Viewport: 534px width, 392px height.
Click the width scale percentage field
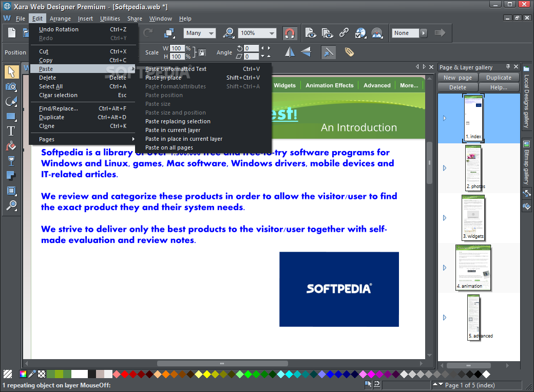[x=177, y=48]
